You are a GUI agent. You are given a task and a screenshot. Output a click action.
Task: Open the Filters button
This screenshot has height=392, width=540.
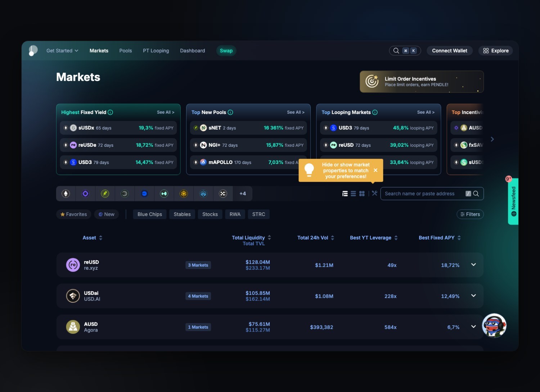pyautogui.click(x=470, y=214)
